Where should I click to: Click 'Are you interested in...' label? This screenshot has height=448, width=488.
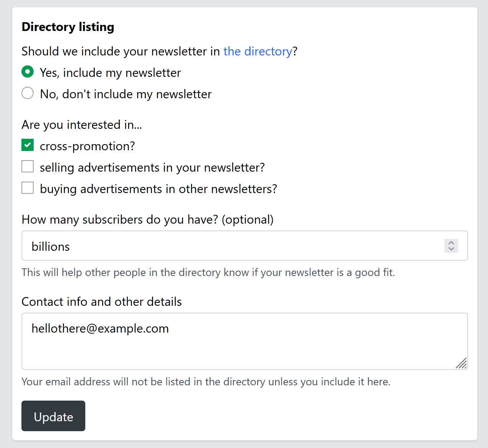(x=82, y=125)
